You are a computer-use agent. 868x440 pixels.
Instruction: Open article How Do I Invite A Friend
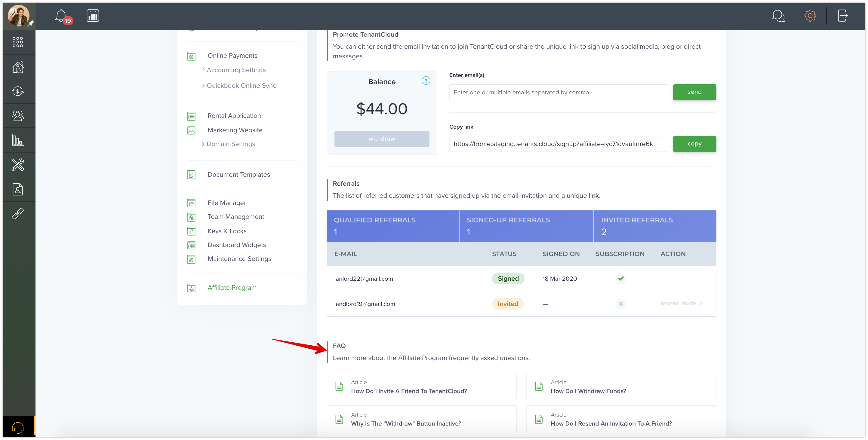(x=421, y=387)
